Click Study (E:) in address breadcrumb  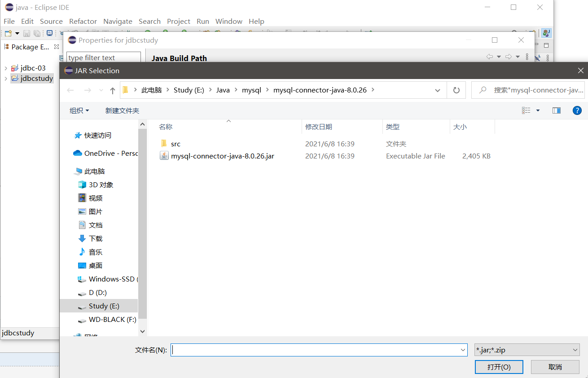(189, 90)
